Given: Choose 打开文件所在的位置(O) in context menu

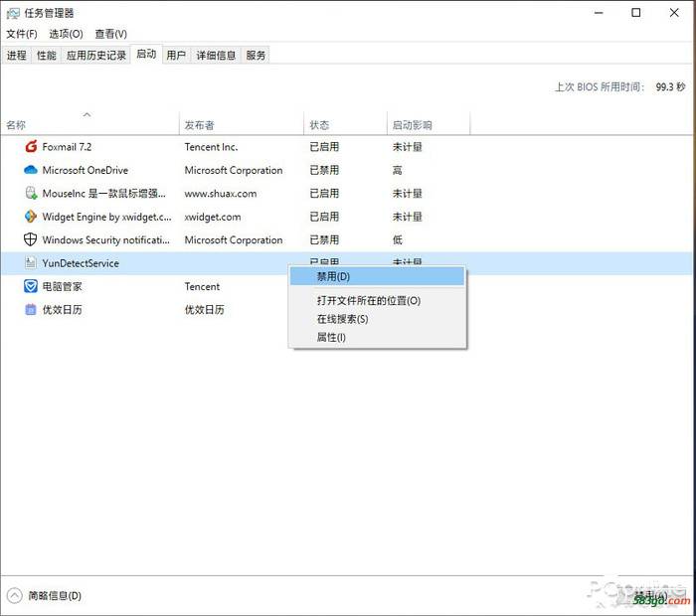Looking at the screenshot, I should (377, 301).
